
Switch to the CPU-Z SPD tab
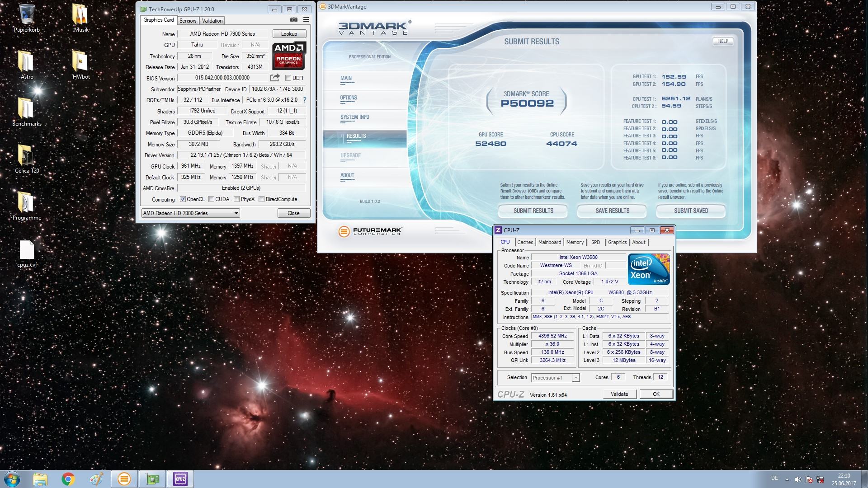[596, 242]
